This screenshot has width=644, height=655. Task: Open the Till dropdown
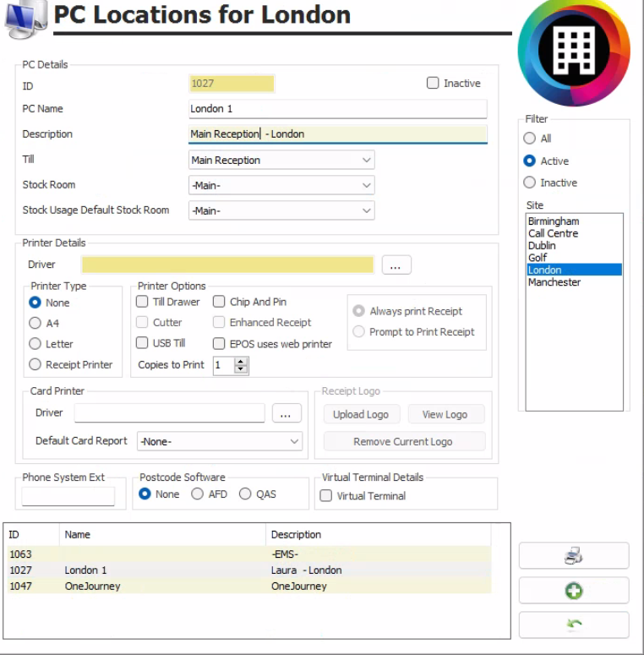[281, 160]
